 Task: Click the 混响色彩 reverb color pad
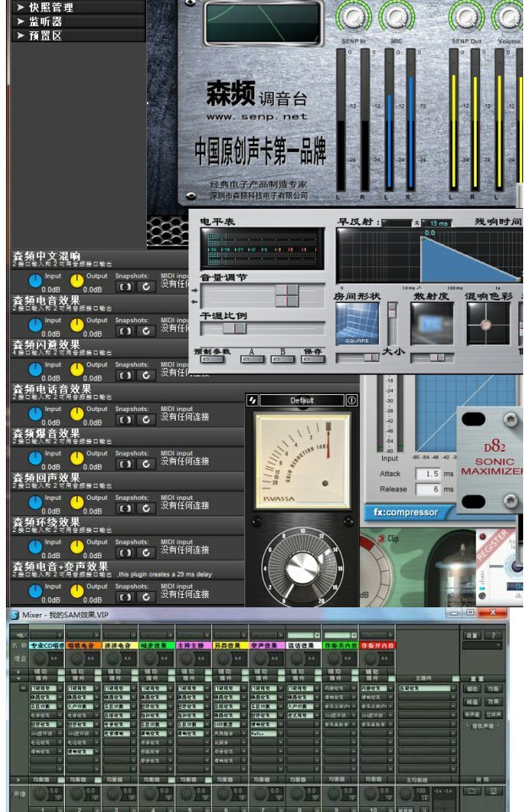(x=488, y=324)
